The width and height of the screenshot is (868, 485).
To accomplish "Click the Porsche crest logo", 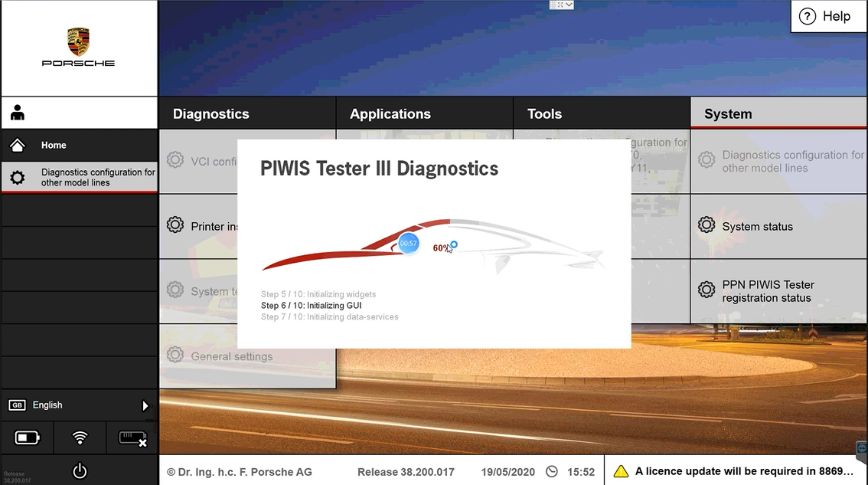I will click(x=78, y=42).
